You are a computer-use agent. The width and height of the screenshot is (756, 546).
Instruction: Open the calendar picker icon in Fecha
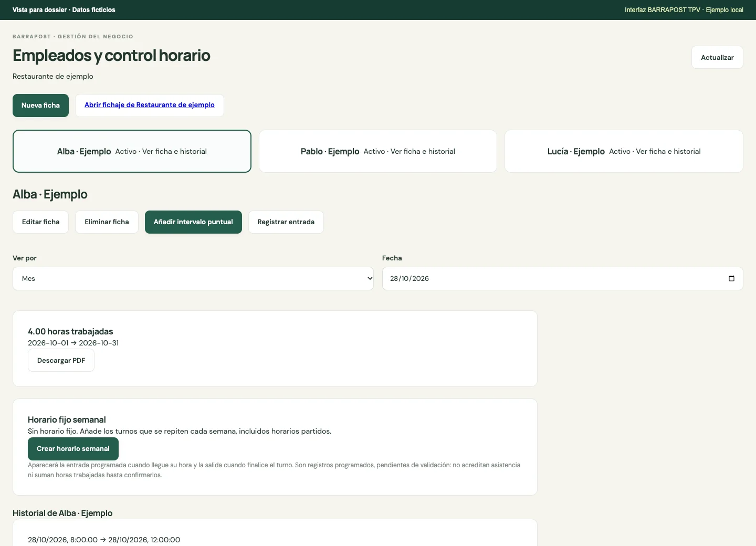pos(731,278)
